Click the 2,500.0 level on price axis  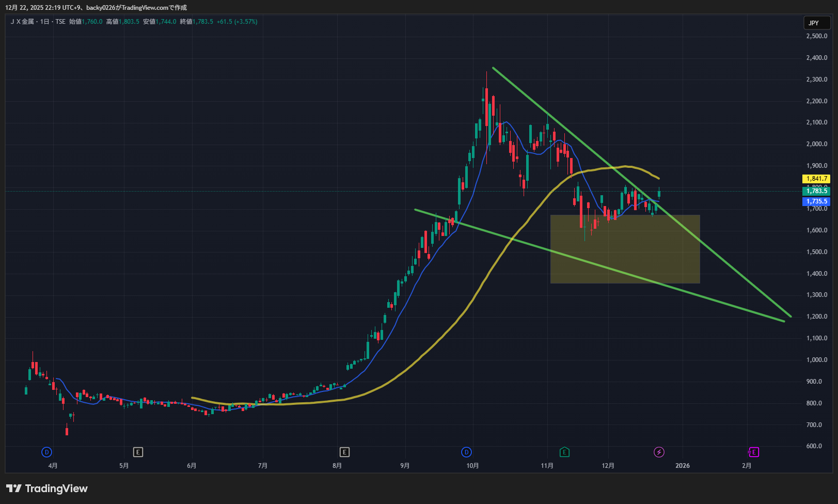816,36
